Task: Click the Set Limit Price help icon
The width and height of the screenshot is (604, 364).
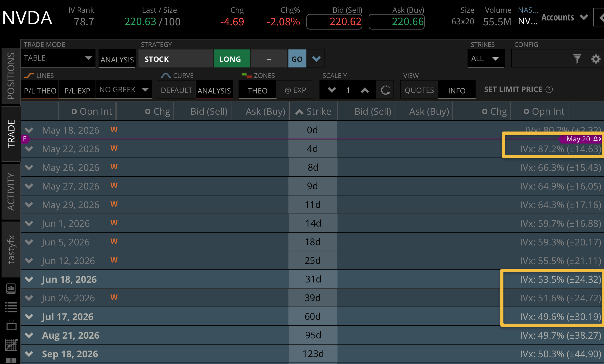Action: pyautogui.click(x=549, y=89)
